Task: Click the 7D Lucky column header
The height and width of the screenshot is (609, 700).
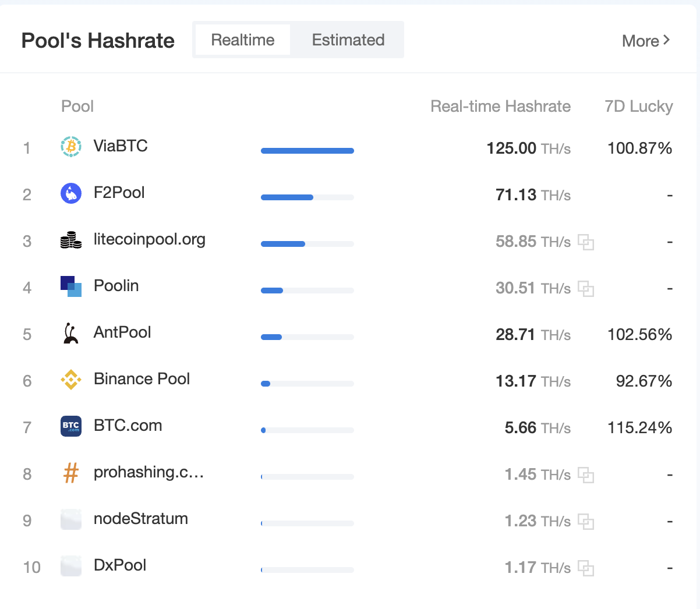Action: coord(638,107)
